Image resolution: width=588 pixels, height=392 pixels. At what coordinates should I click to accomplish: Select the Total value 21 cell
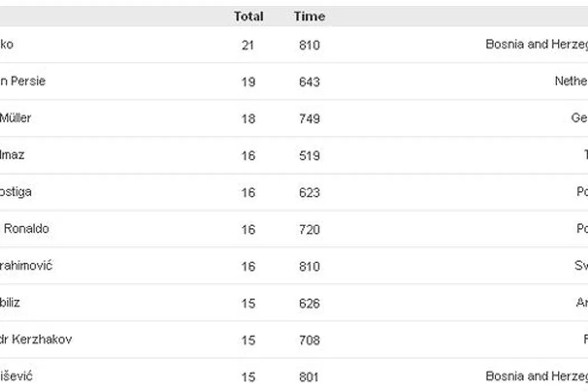[248, 45]
